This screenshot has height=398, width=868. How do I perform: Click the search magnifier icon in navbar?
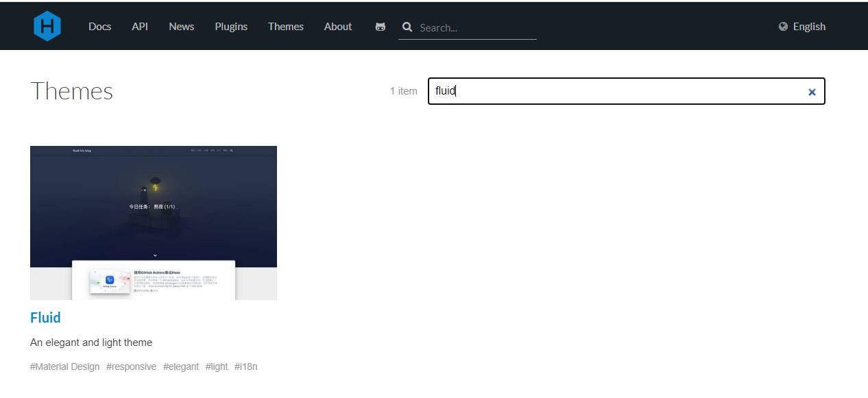point(407,27)
